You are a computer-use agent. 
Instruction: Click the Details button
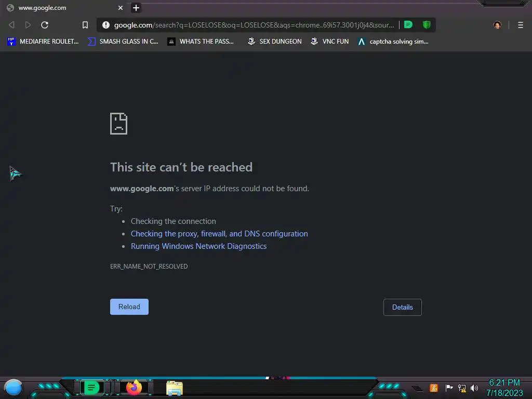click(403, 307)
